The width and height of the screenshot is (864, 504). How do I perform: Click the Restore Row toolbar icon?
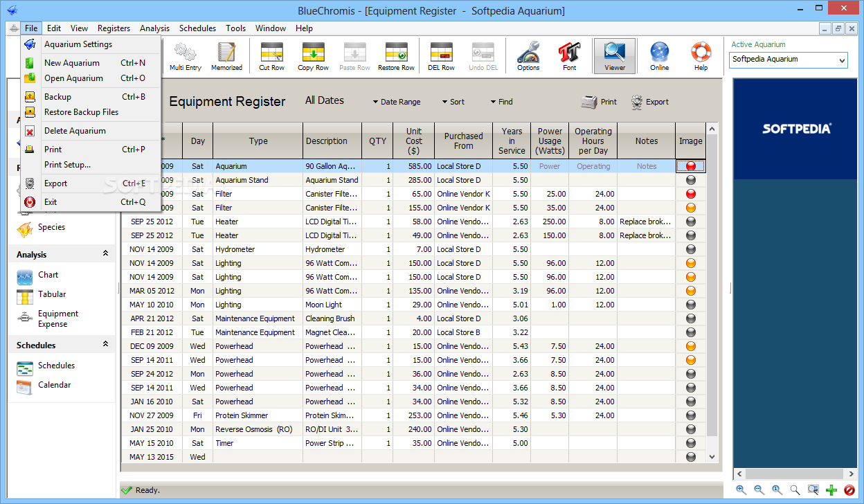(x=396, y=56)
